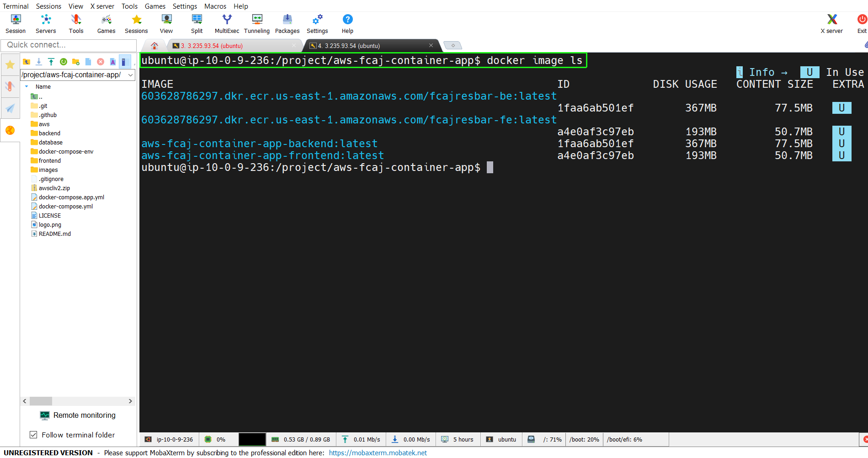Open the Settings gears toolbar icon
Image resolution: width=868 pixels, height=458 pixels.
[317, 24]
